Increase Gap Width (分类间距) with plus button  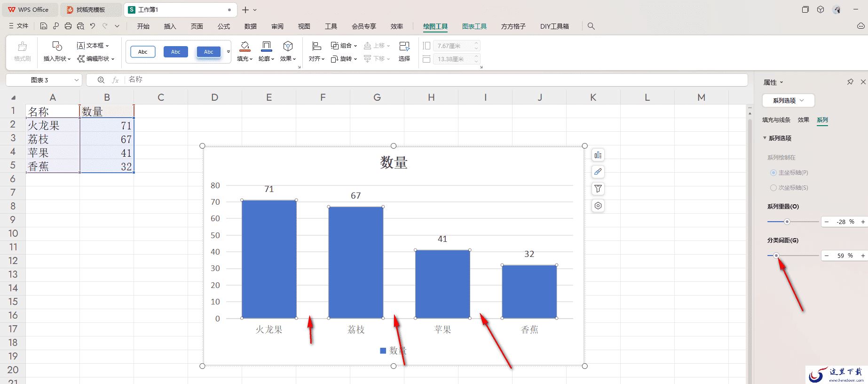[x=863, y=256]
